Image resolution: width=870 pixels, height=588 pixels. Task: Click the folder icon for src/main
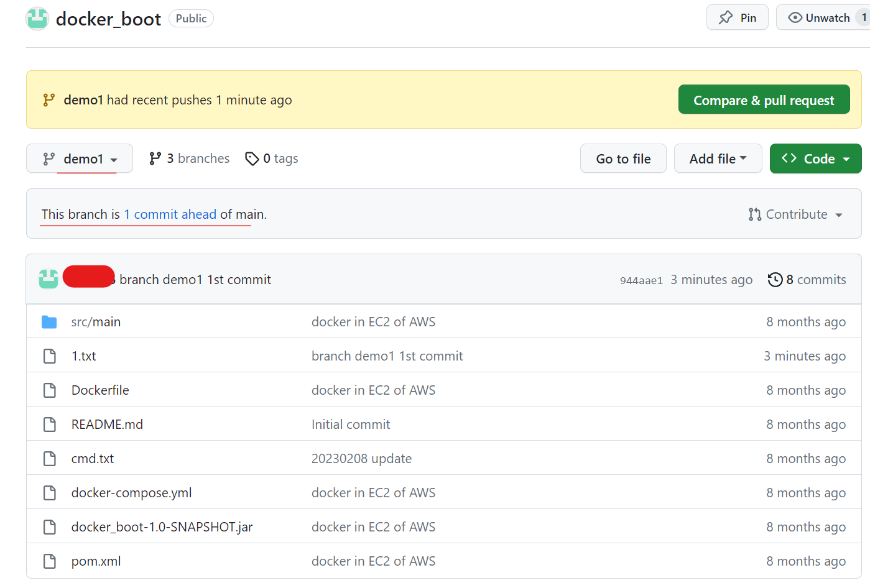(49, 322)
